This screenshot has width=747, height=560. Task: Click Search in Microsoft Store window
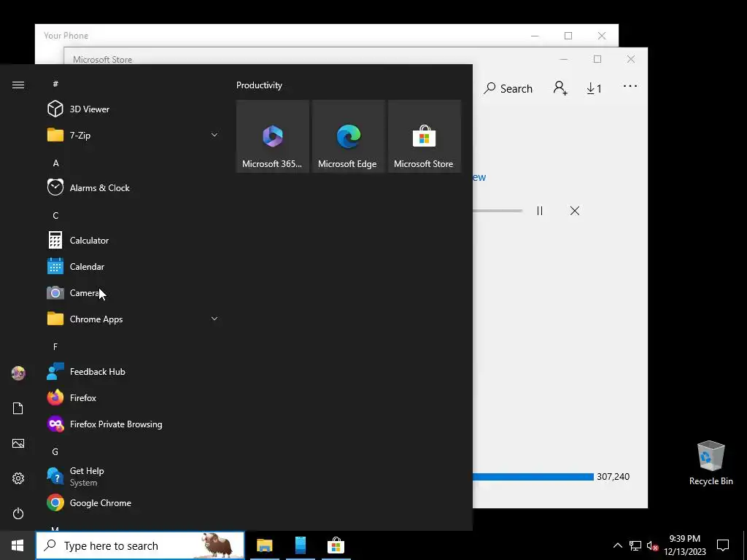coord(508,88)
